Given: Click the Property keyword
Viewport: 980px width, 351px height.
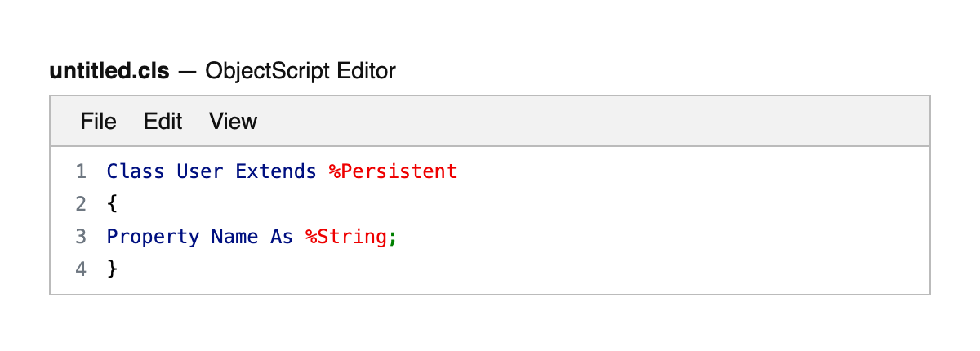Looking at the screenshot, I should [x=153, y=237].
